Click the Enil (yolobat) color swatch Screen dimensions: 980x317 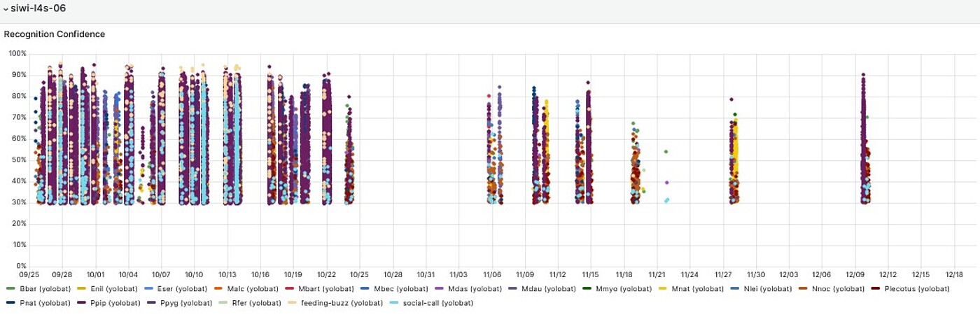click(81, 289)
